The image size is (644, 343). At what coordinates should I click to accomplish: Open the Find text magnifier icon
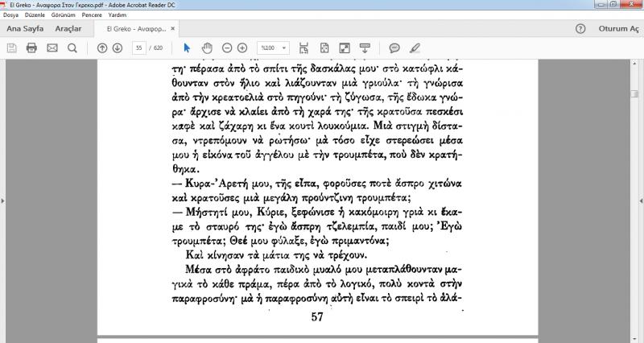[72, 48]
